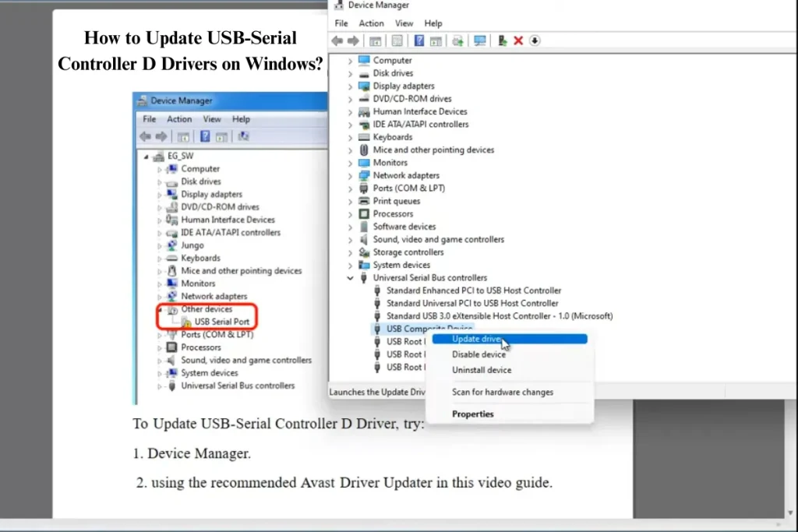Screen dimensions: 798x532
Task: Click the Network adapters category icon
Action: [x=364, y=175]
